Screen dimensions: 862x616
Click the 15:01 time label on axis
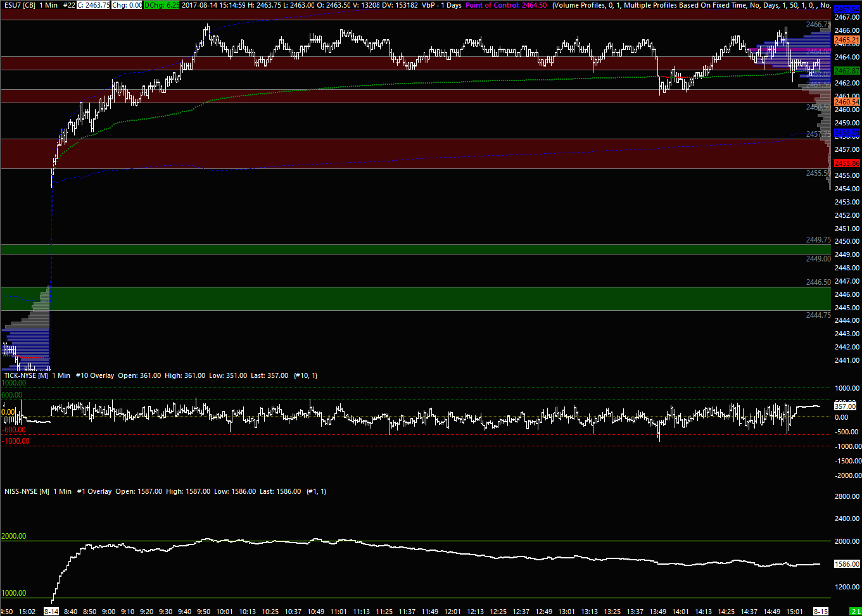pos(795,612)
